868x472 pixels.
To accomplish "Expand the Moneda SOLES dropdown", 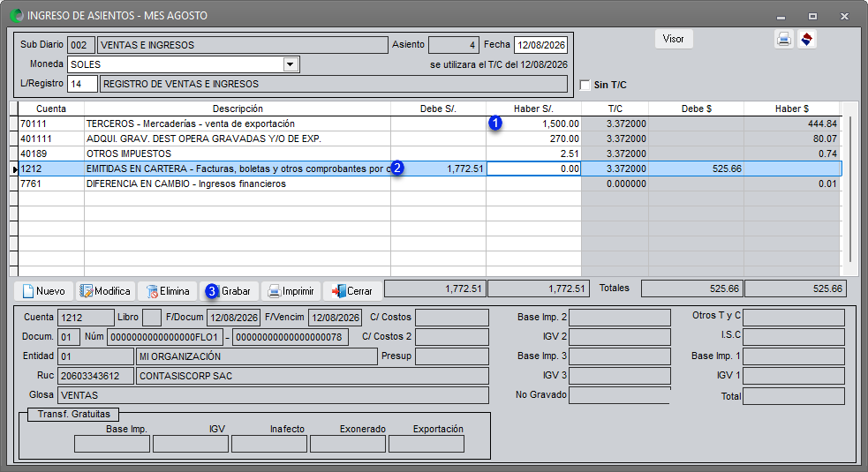I will tap(291, 64).
